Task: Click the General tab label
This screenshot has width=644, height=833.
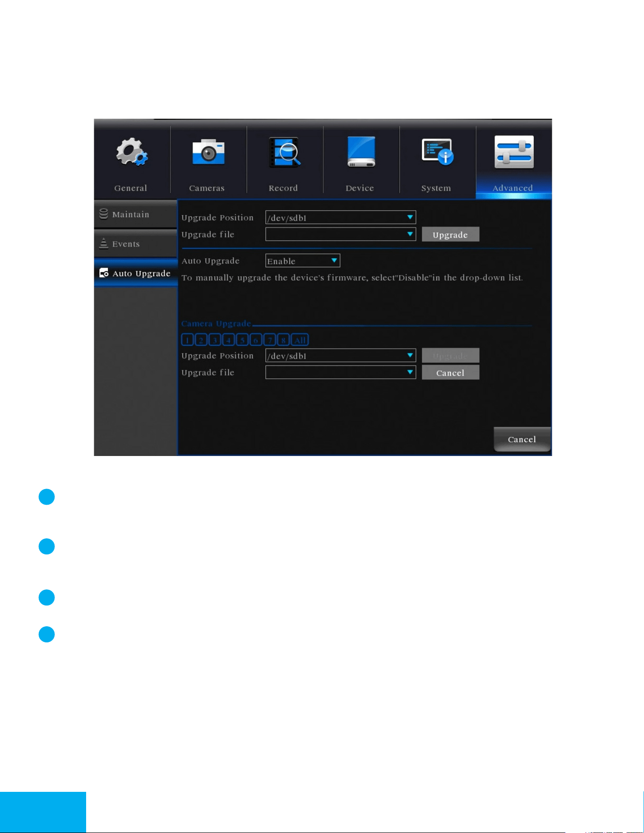Action: click(x=131, y=188)
